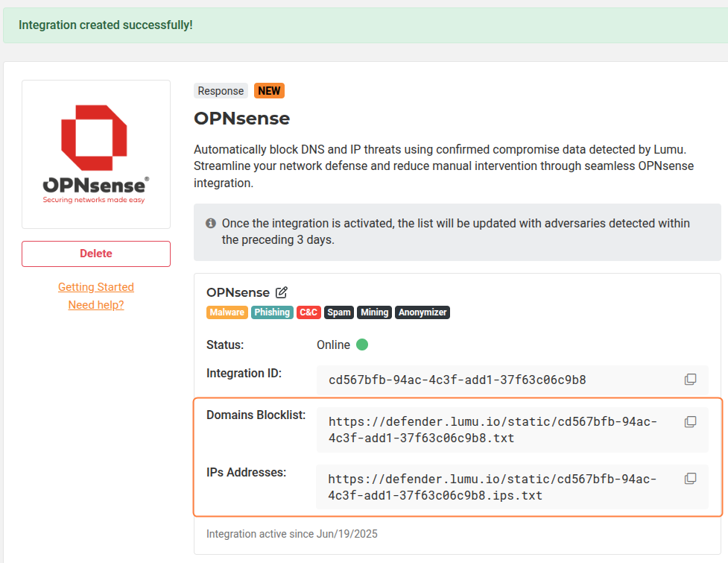Click the C&C threat tag
Image resolution: width=728 pixels, height=563 pixels.
308,312
